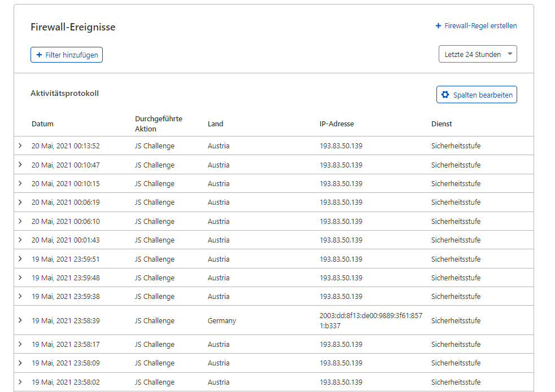The width and height of the screenshot is (555, 392).
Task: Click the Durchgeführte Aktion column header
Action: (158, 124)
